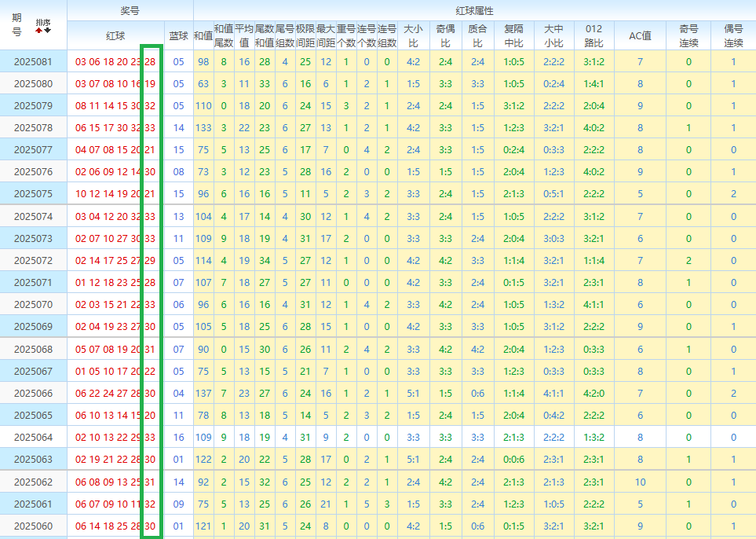Screen dimensions: 756x539
Task: Select period number 2025070
Action: pyautogui.click(x=33, y=305)
